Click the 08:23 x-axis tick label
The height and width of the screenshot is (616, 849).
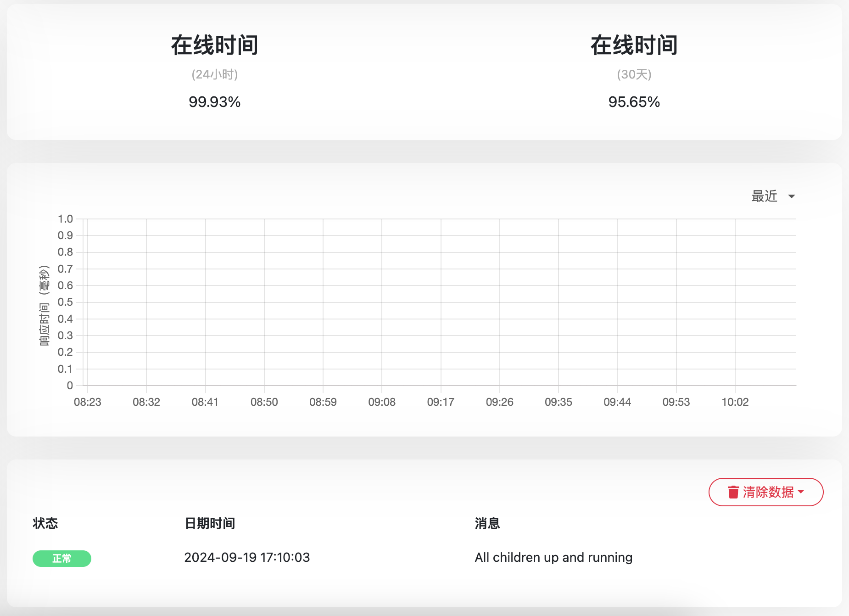[88, 402]
